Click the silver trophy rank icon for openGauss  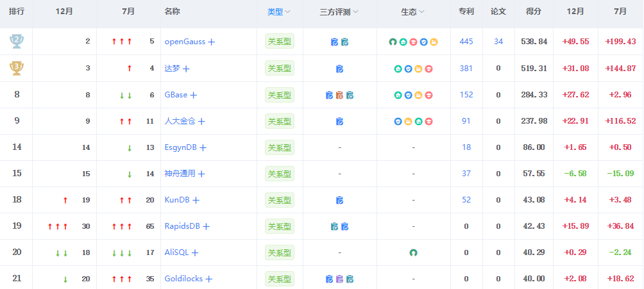click(16, 42)
